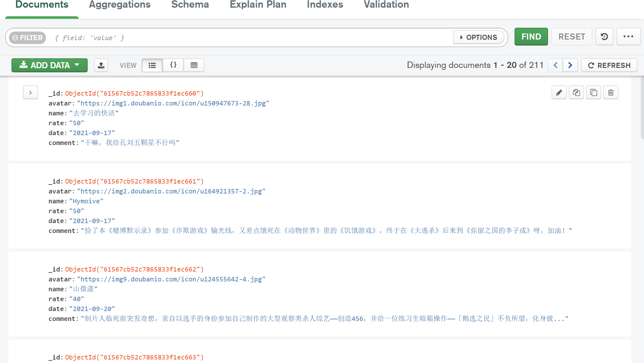Click the export collection upload icon
Image resolution: width=644 pixels, height=363 pixels.
(101, 65)
